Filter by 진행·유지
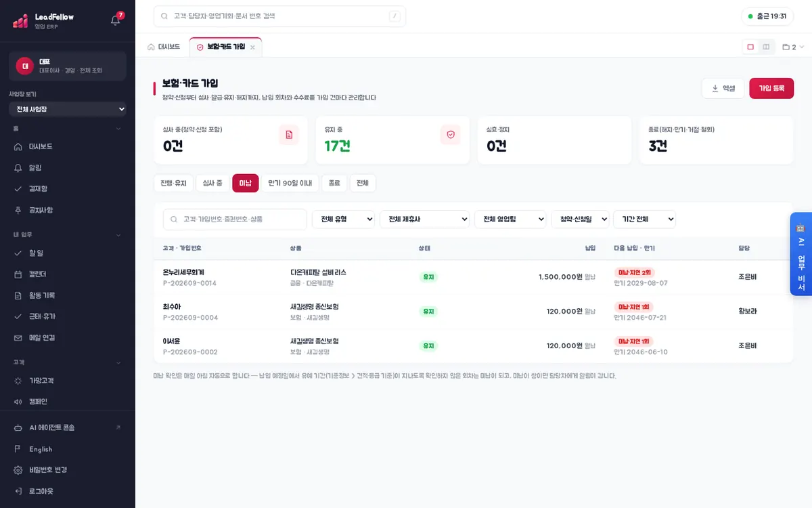 tap(174, 183)
